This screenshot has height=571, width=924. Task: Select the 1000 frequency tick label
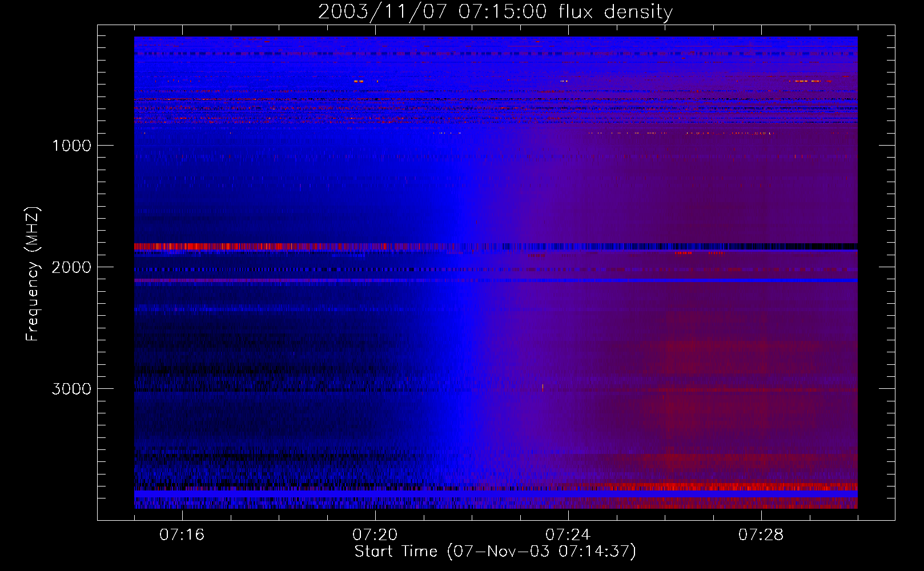click(71, 146)
